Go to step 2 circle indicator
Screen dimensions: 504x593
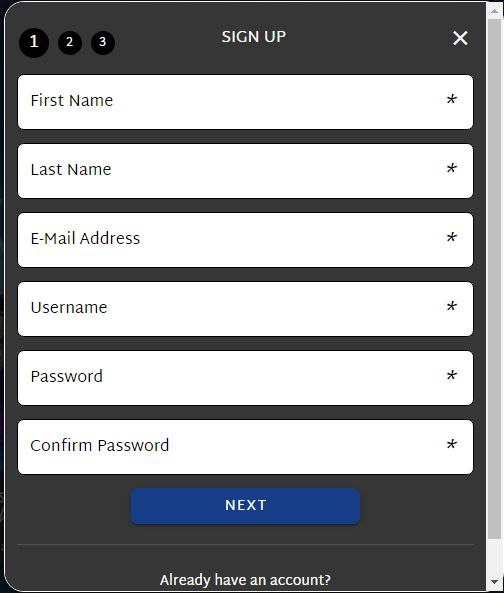coord(70,42)
